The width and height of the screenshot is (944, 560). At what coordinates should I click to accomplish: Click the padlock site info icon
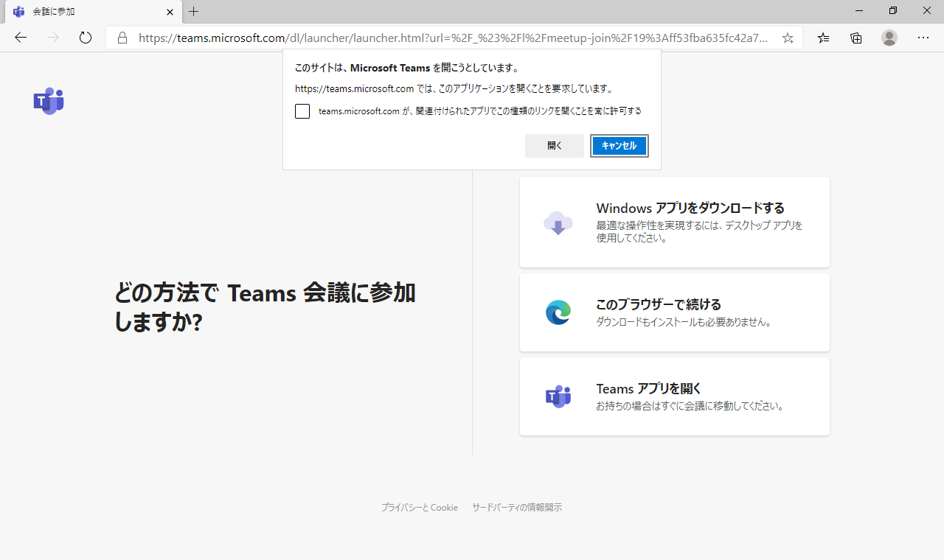pyautogui.click(x=122, y=38)
